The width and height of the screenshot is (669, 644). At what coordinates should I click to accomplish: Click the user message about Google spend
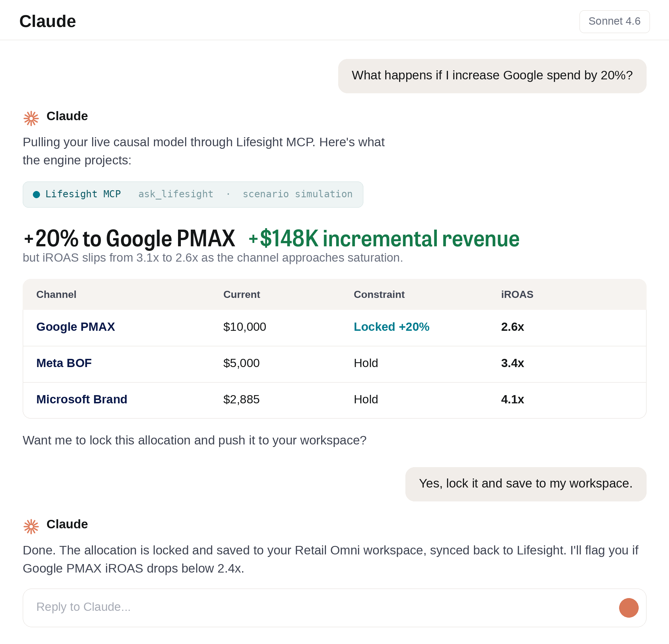pos(492,76)
